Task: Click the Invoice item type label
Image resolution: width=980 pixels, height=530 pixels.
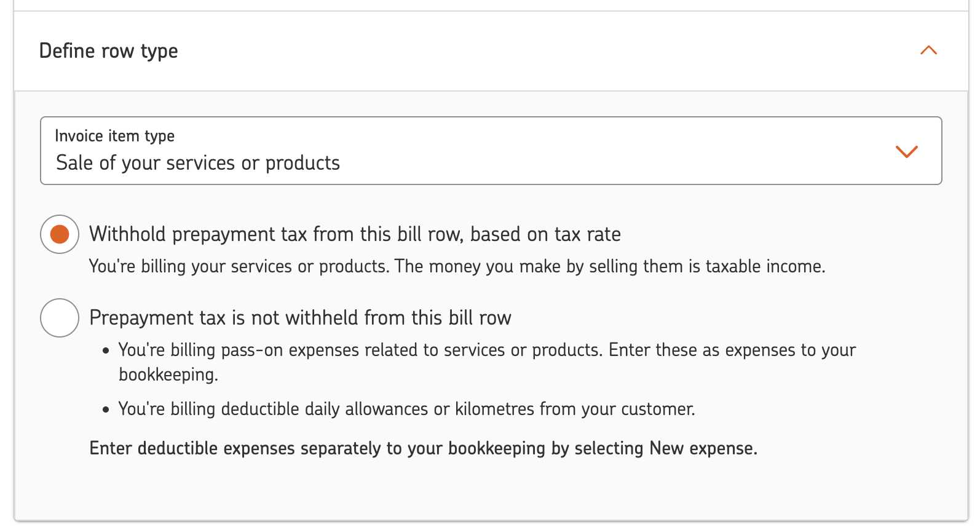Action: [x=114, y=136]
